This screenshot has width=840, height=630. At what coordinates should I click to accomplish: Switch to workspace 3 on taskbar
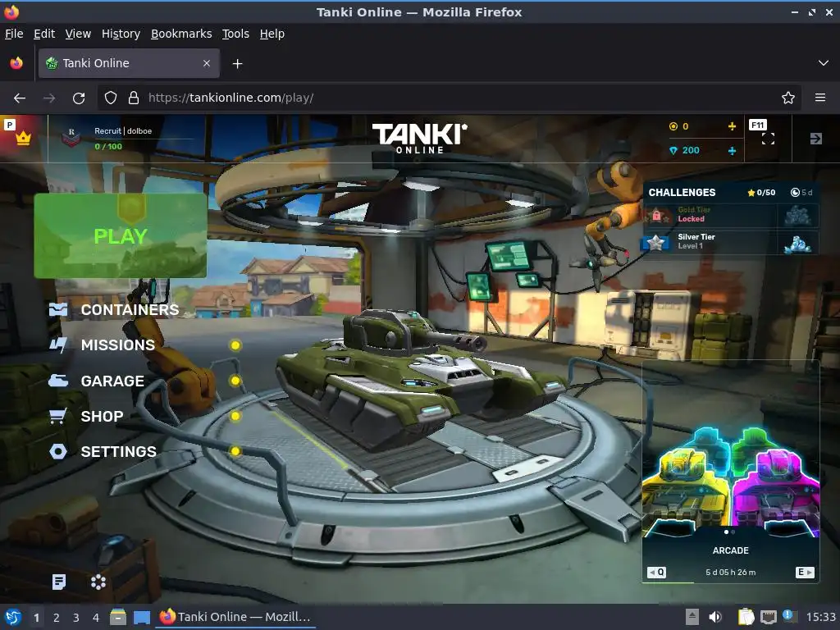point(76,618)
